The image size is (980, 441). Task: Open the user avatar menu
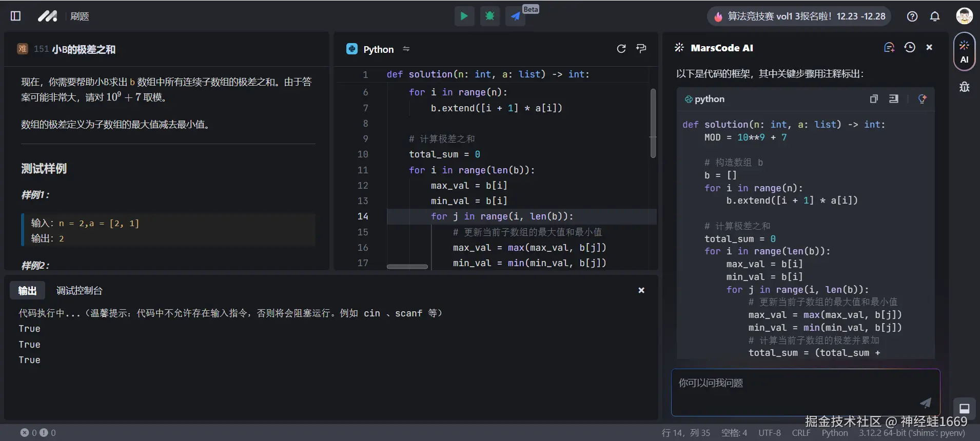point(964,16)
